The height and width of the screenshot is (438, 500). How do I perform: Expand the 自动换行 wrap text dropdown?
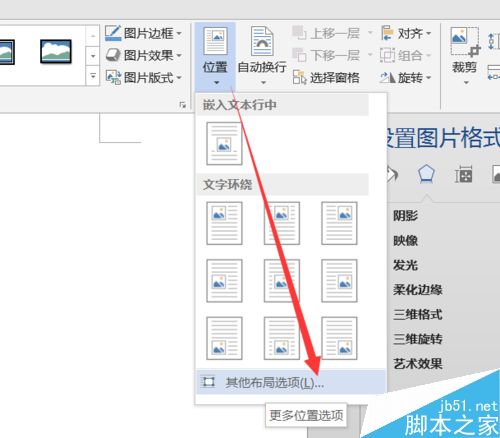(262, 55)
